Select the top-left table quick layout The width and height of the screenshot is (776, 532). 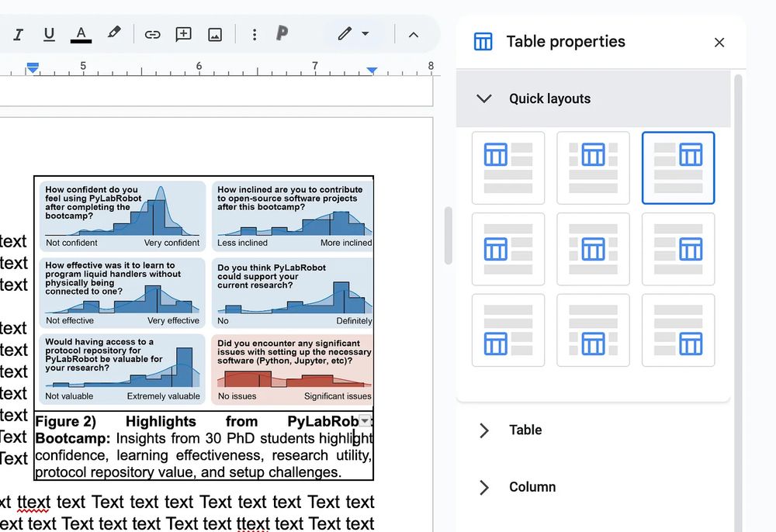(x=508, y=168)
